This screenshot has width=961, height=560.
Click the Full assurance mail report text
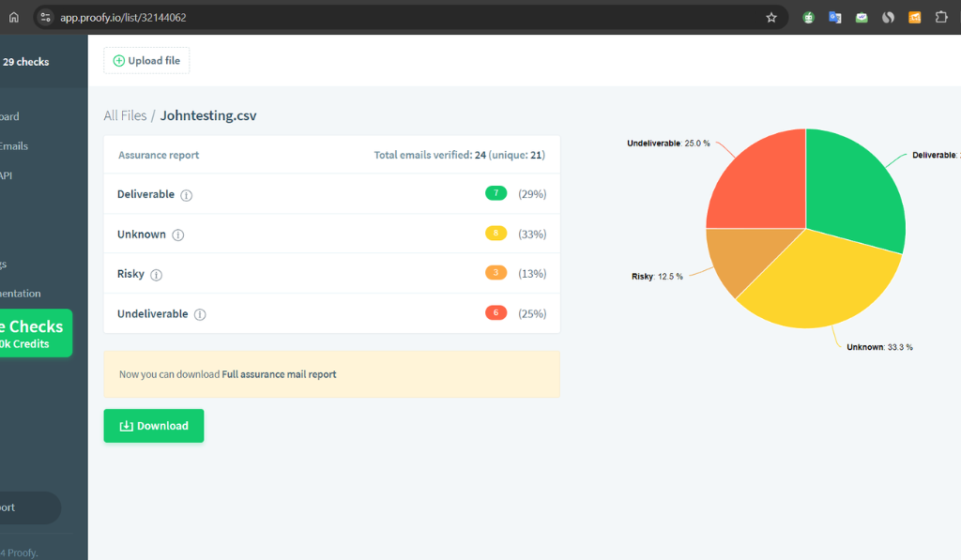click(x=279, y=374)
